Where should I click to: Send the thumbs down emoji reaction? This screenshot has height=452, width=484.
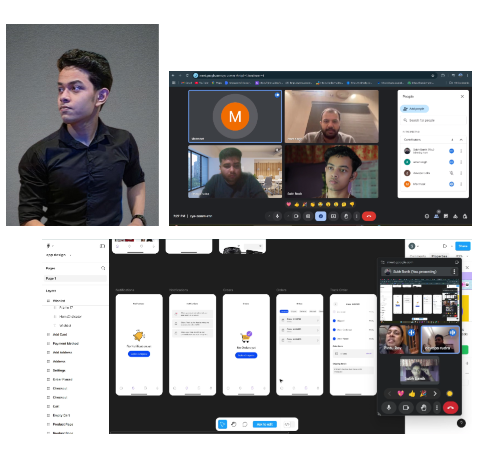pos(352,204)
